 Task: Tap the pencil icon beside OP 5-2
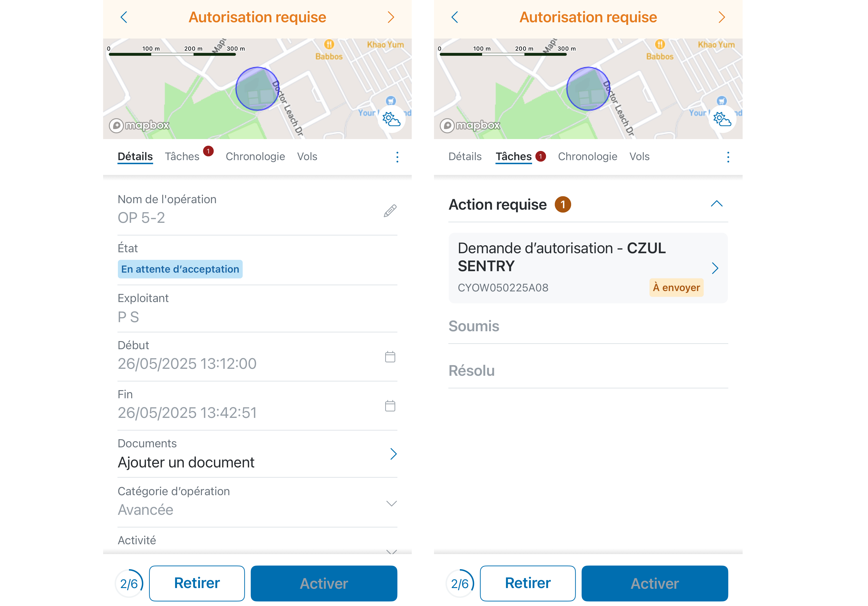click(390, 211)
